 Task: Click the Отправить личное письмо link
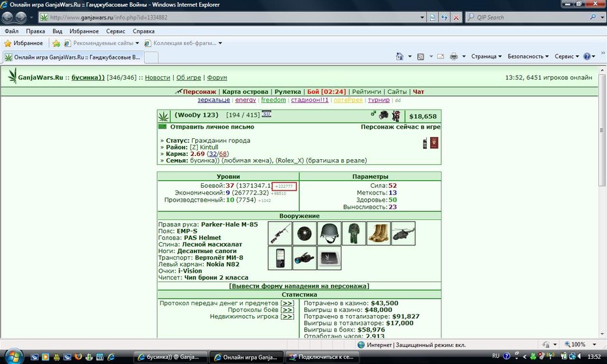point(212,127)
